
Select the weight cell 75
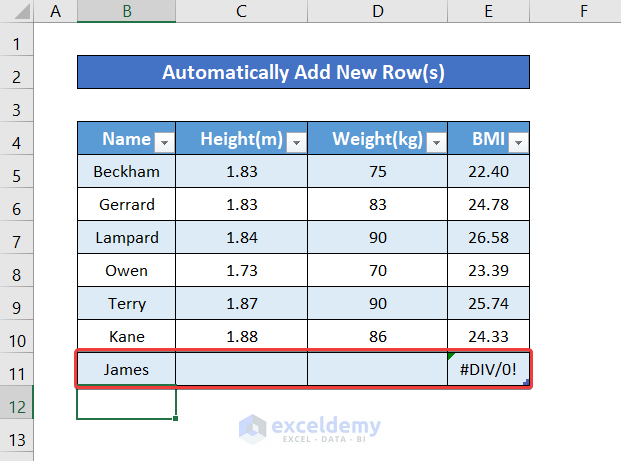coord(378,171)
